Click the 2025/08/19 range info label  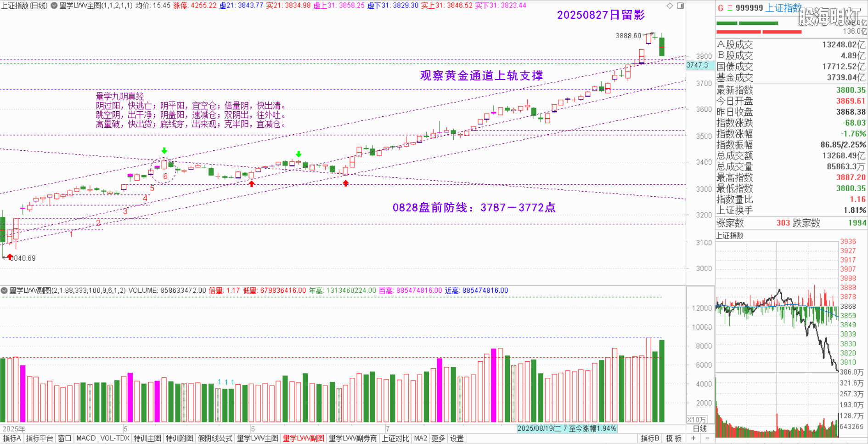567,428
